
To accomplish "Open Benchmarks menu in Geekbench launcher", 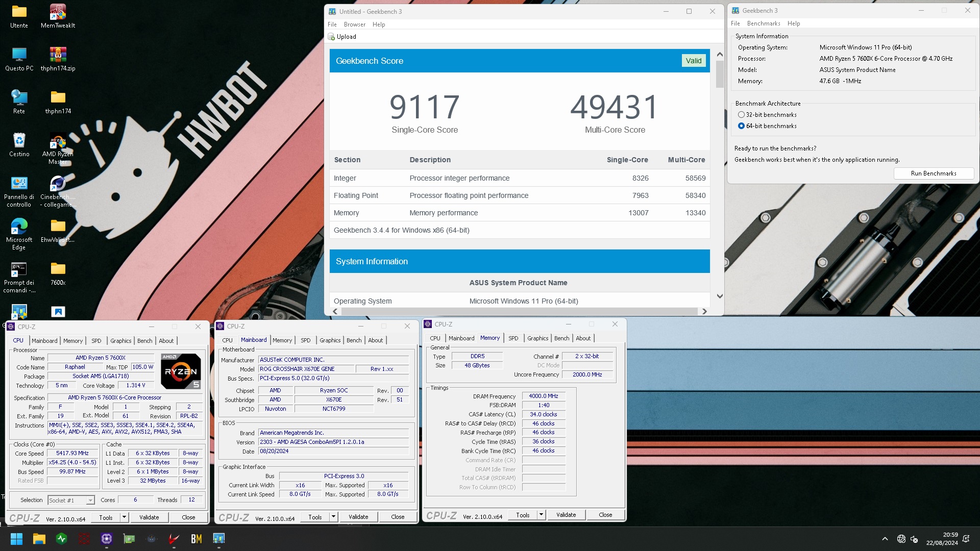I will (x=763, y=23).
